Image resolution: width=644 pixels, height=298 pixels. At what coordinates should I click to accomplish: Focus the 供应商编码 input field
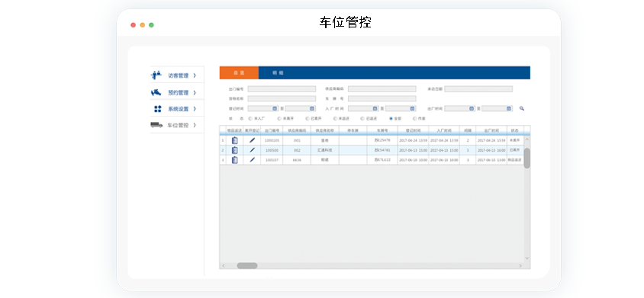(382, 88)
